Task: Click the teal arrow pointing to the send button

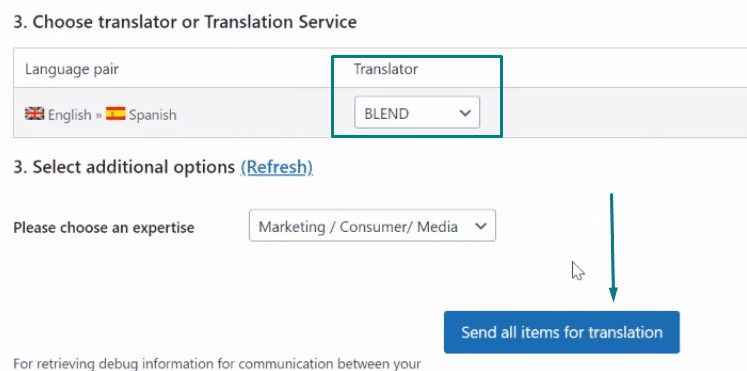Action: point(612,247)
